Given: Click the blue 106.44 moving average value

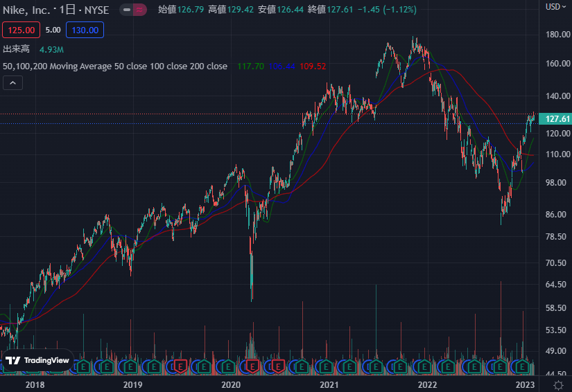Looking at the screenshot, I should click(282, 66).
